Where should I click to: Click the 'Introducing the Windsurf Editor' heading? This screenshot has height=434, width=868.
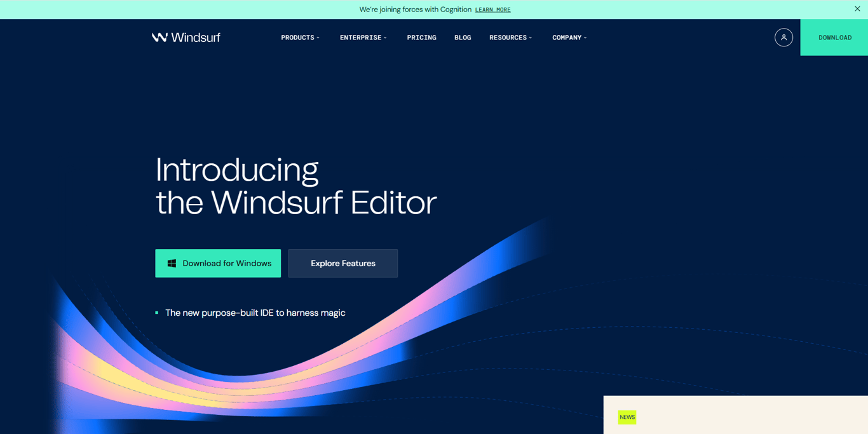click(296, 186)
